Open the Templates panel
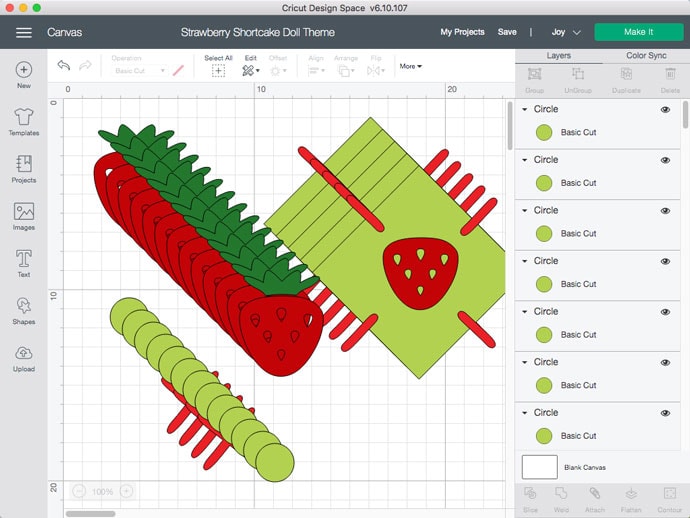Screen dimensions: 690x518 point(24,122)
